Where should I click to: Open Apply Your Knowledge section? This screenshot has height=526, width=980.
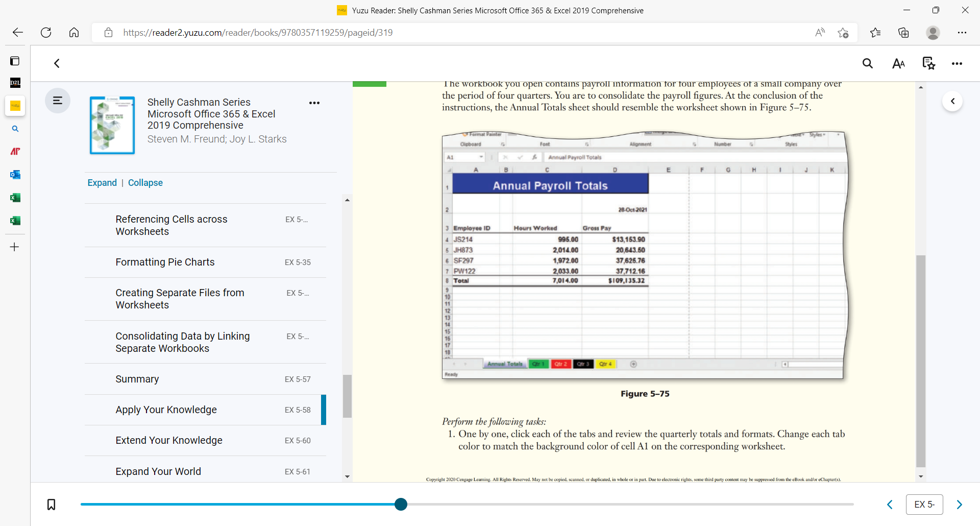click(205, 410)
